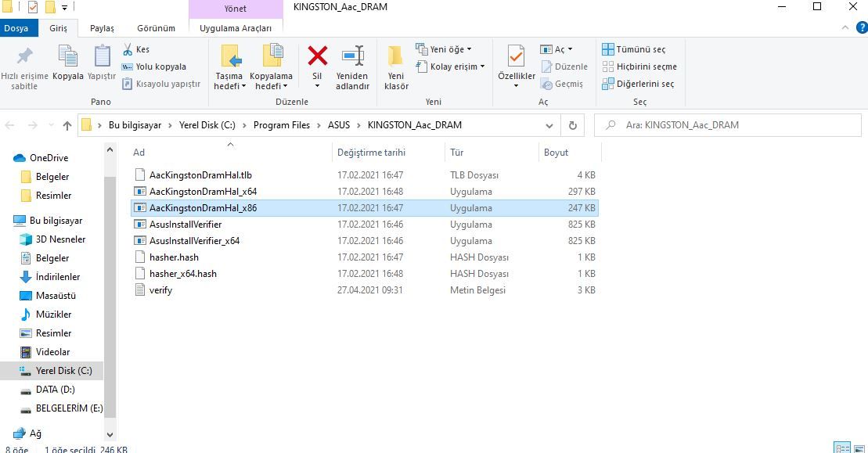Click ASUS in address path

(x=339, y=125)
